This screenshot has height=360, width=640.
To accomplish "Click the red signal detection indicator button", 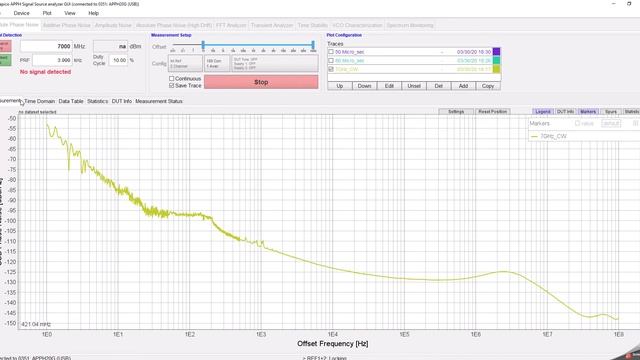I will 5,46.
